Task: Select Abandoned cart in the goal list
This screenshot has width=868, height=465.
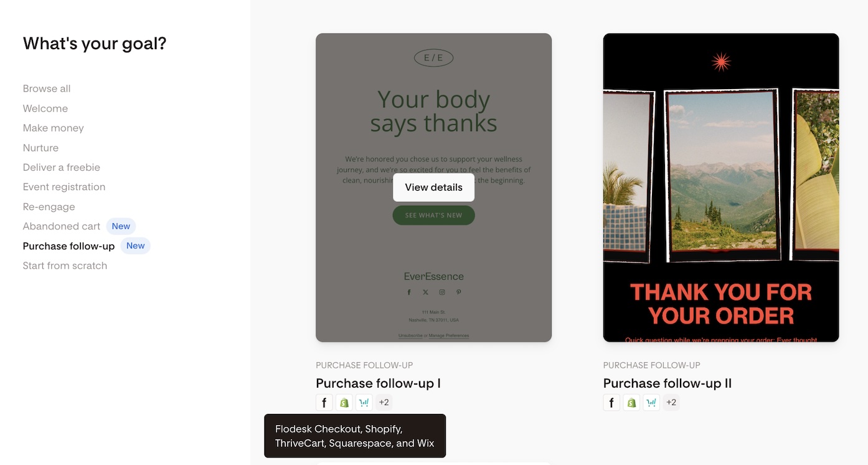Action: (62, 226)
